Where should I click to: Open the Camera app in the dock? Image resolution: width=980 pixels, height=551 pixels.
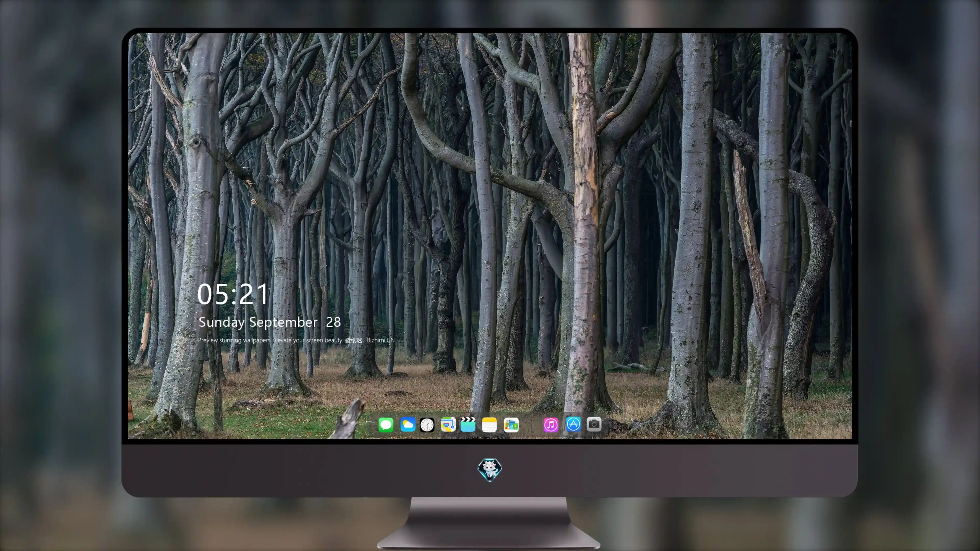click(594, 424)
